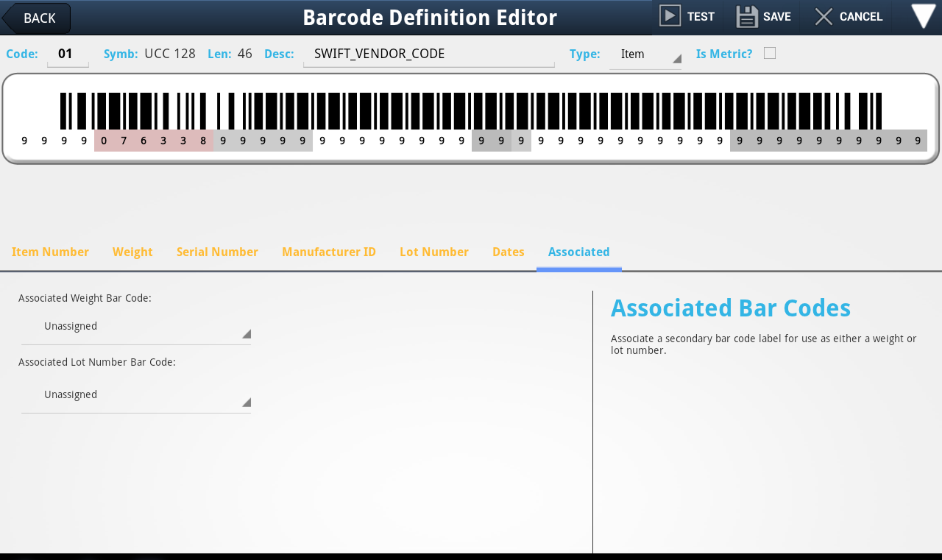This screenshot has width=942, height=560.
Task: Open the Associated Weight Bar Code dropdown
Action: click(x=136, y=327)
